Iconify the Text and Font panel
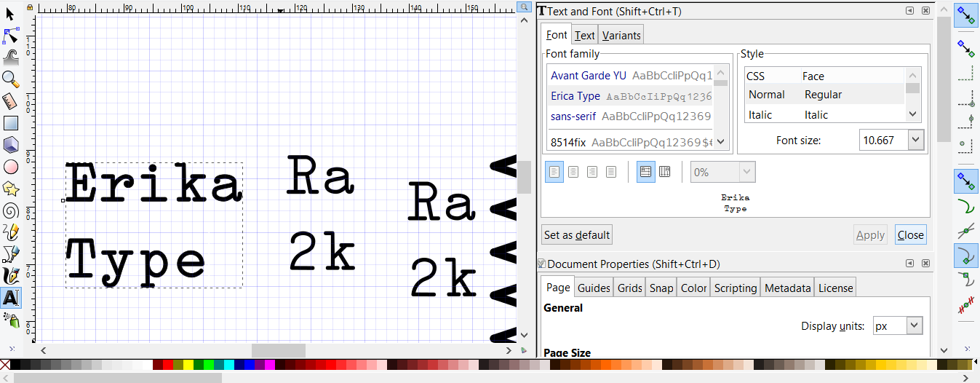Viewport: 980px width, 383px height. [910, 11]
